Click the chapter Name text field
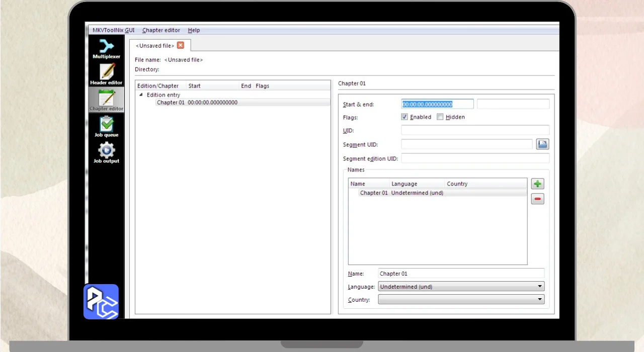Viewport: 644px width, 352px height. [461, 274]
